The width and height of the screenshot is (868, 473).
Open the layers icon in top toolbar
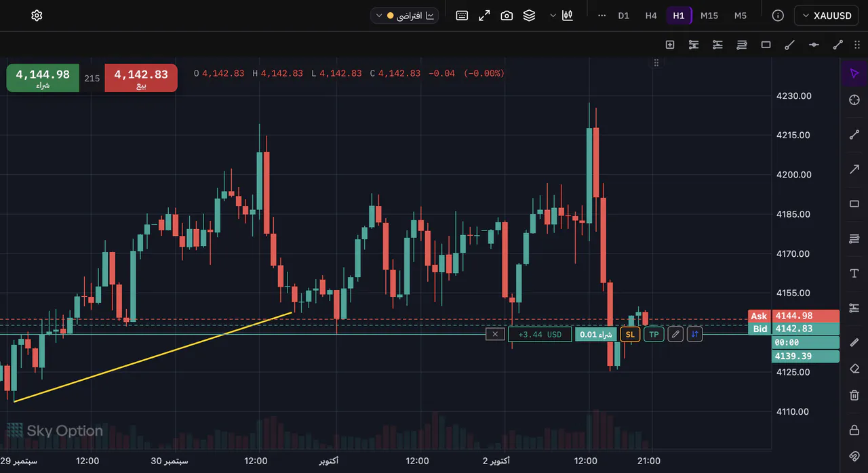[529, 16]
